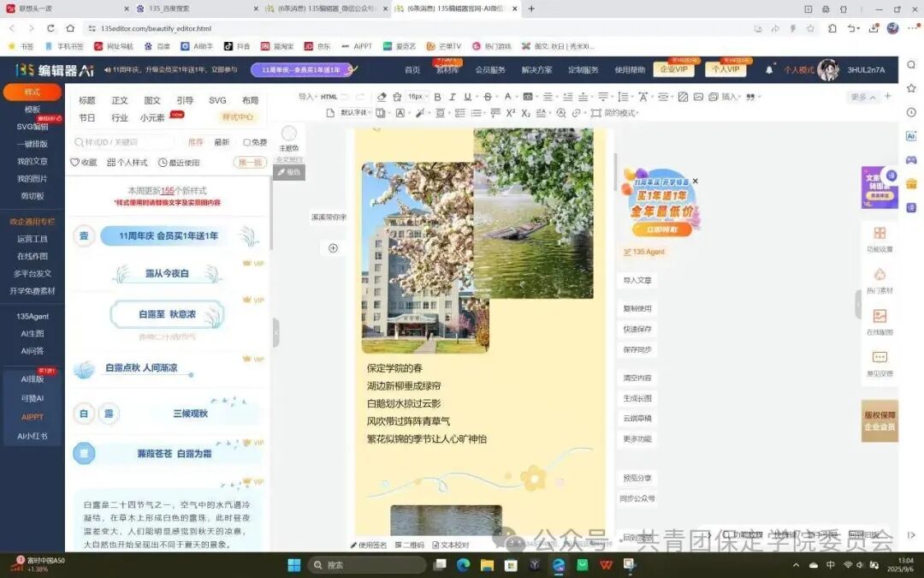Screen dimensions: 924x578
Task: Click the superscript X² icon
Action: click(511, 113)
